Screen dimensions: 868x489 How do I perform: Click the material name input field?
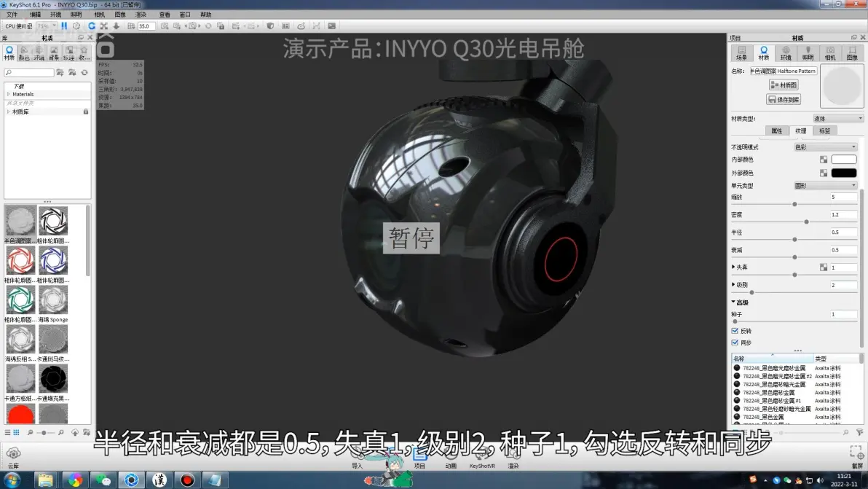coord(783,71)
